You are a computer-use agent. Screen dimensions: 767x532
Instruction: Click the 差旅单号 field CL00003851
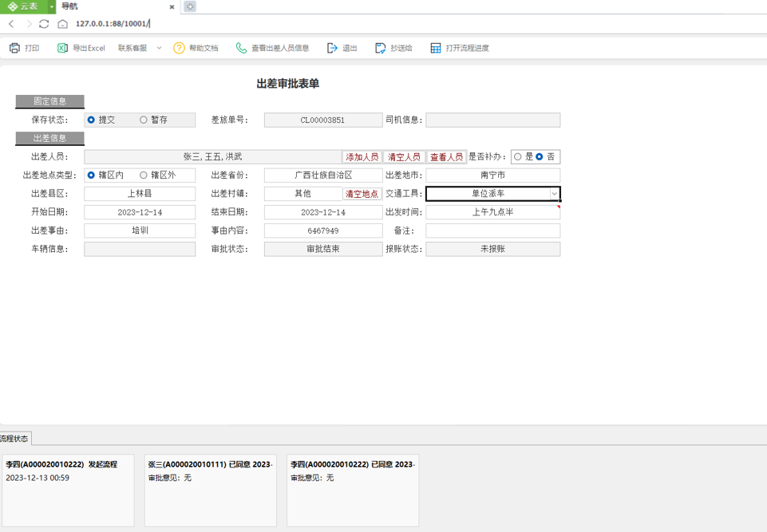click(323, 120)
